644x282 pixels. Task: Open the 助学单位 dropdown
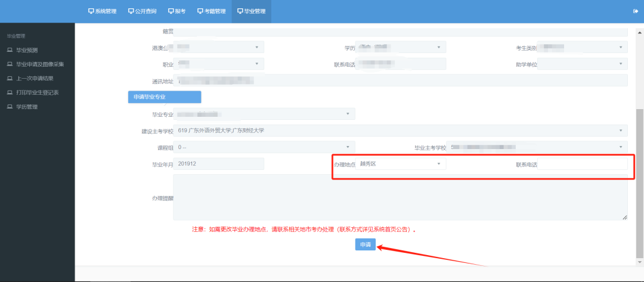(583, 64)
